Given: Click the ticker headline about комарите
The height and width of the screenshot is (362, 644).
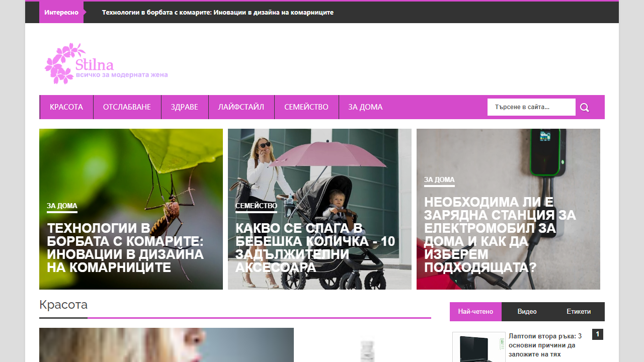Looking at the screenshot, I should 217,12.
